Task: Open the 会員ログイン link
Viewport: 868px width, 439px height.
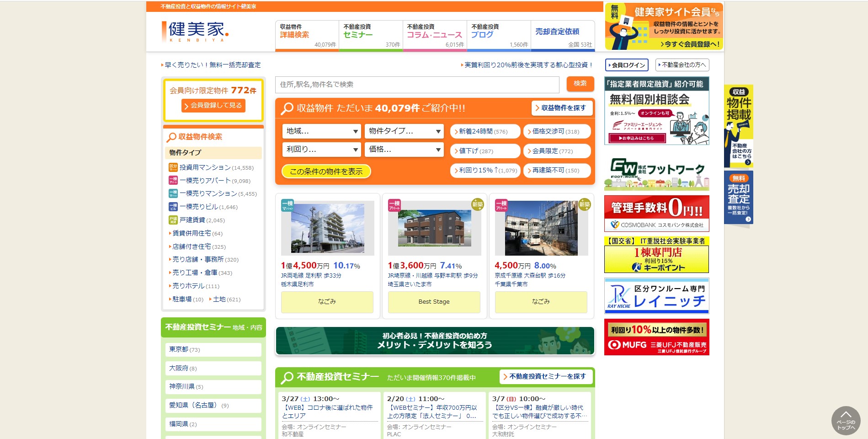Action: 627,65
